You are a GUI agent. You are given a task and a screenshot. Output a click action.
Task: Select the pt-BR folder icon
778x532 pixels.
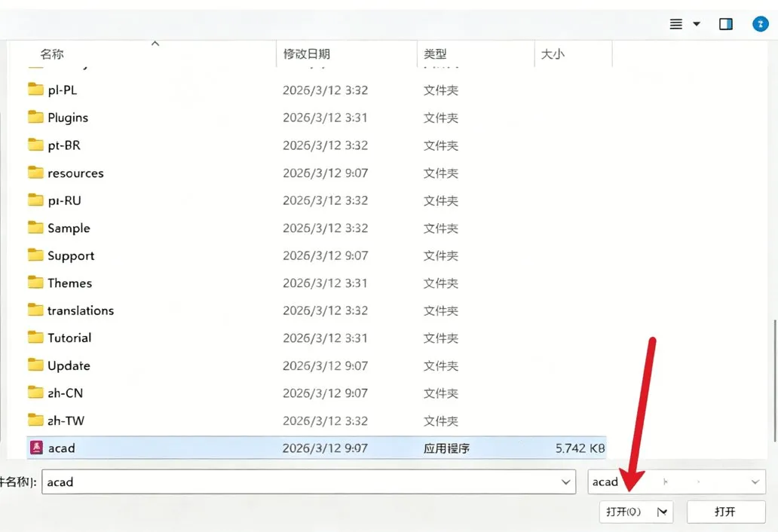click(35, 145)
